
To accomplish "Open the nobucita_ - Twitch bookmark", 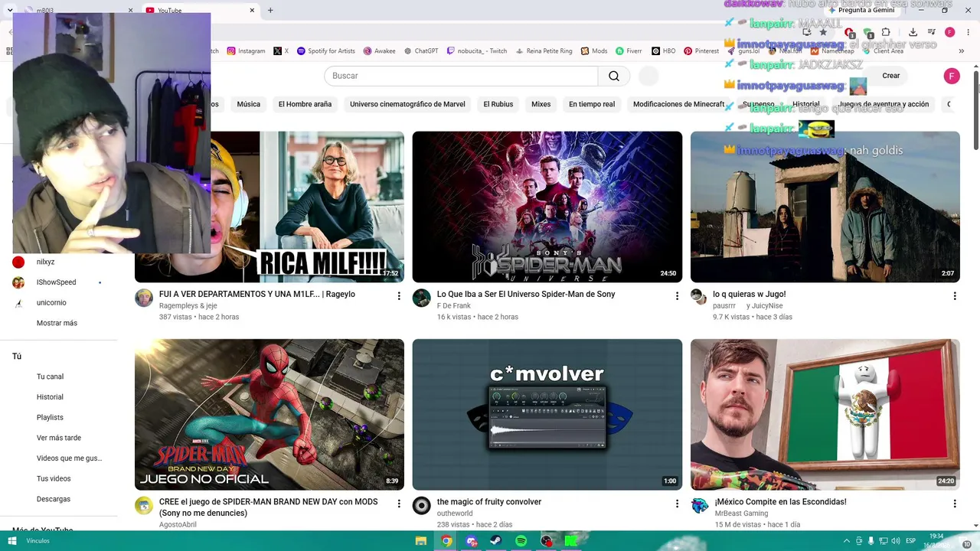I will (477, 51).
